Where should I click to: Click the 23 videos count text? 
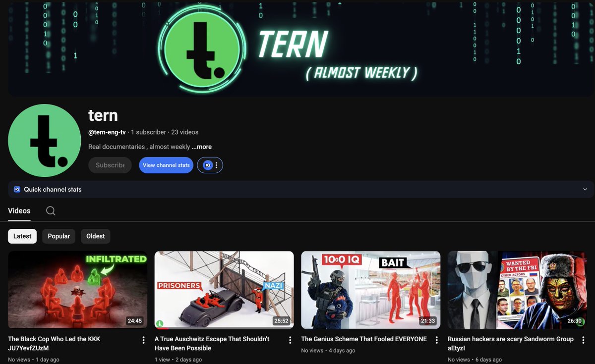click(185, 132)
